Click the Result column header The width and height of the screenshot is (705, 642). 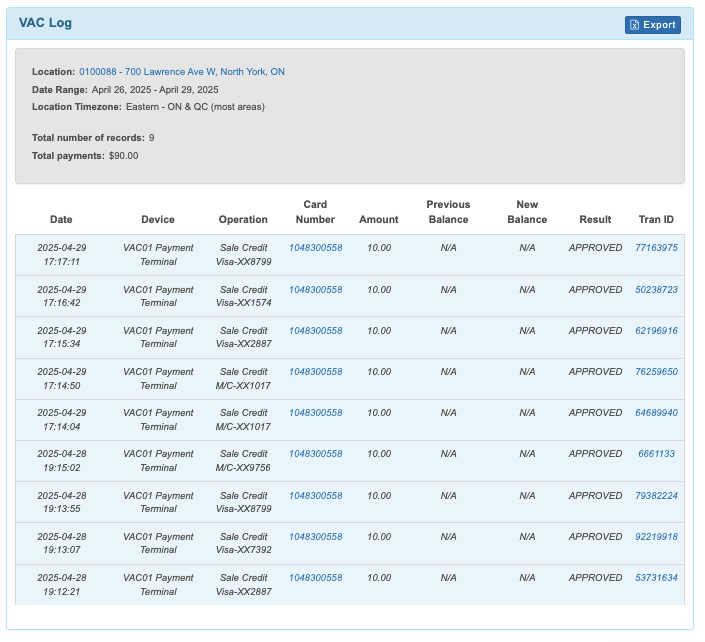point(595,219)
